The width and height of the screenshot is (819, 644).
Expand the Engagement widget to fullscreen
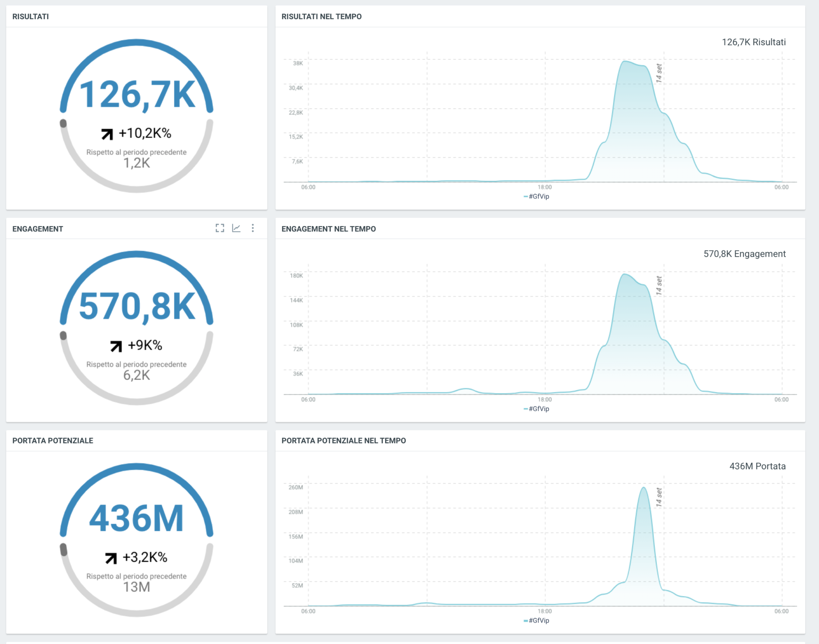(x=220, y=228)
